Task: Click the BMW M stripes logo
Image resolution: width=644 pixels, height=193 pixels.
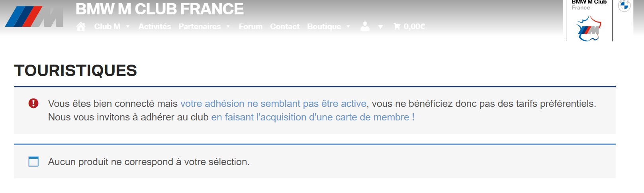Action: point(34,17)
